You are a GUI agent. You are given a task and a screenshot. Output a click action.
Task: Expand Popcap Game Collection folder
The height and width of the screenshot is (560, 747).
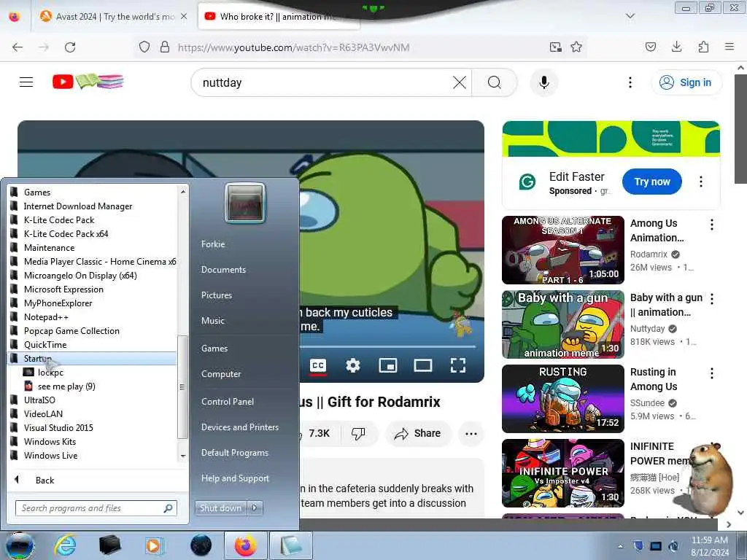point(71,331)
